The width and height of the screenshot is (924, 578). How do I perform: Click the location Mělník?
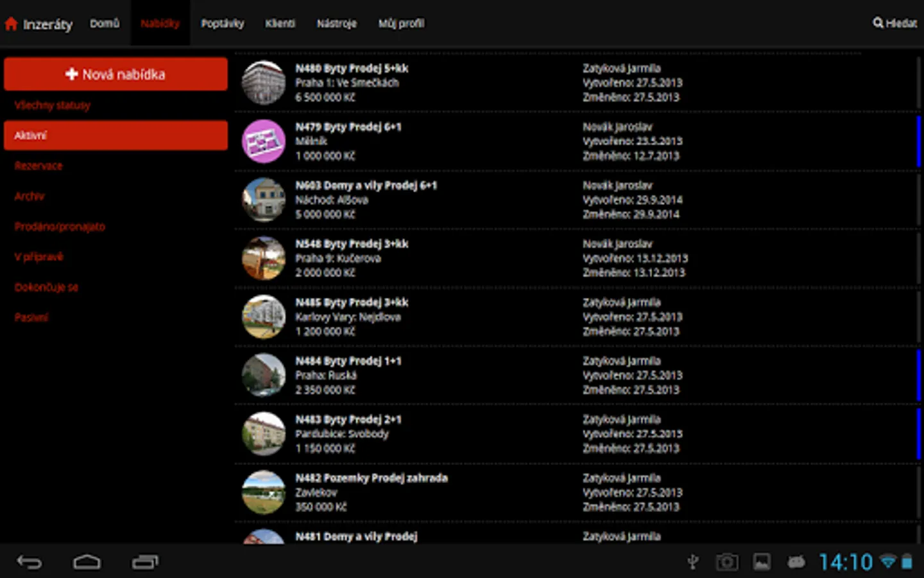pos(311,141)
